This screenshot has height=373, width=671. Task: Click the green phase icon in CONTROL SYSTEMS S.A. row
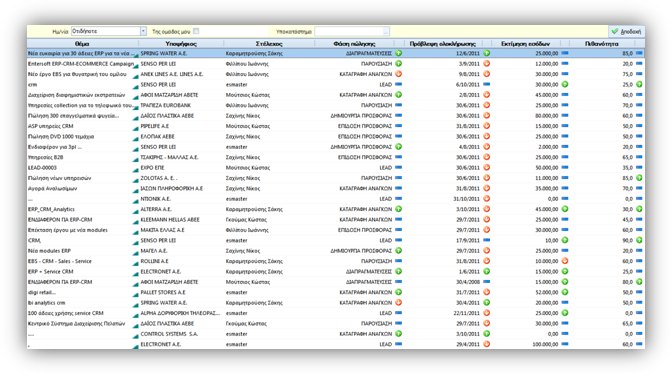(x=398, y=334)
